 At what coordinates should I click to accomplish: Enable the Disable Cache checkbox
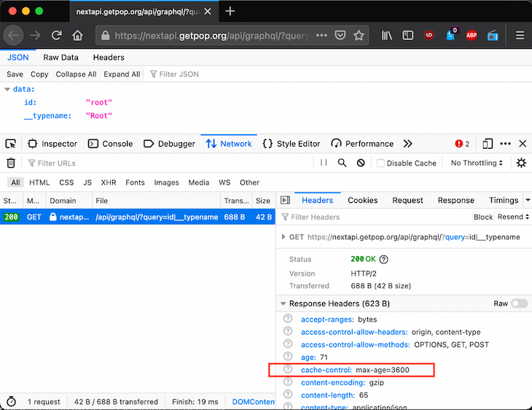pos(380,163)
